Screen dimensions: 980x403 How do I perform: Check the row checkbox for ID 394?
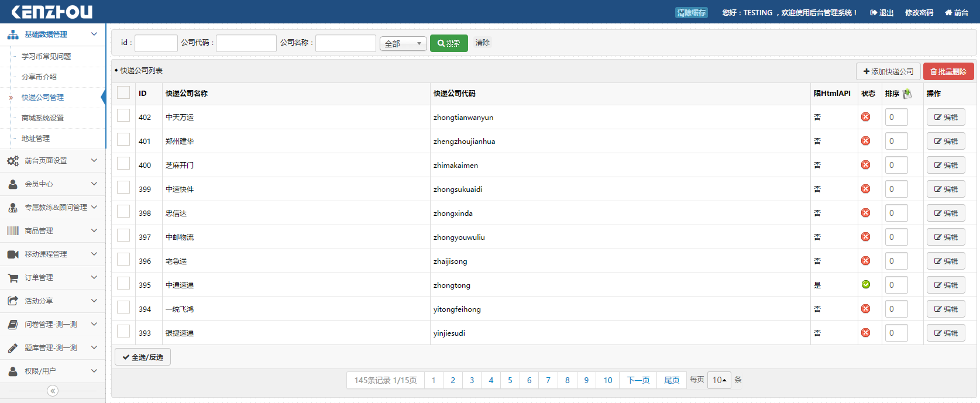(x=123, y=307)
